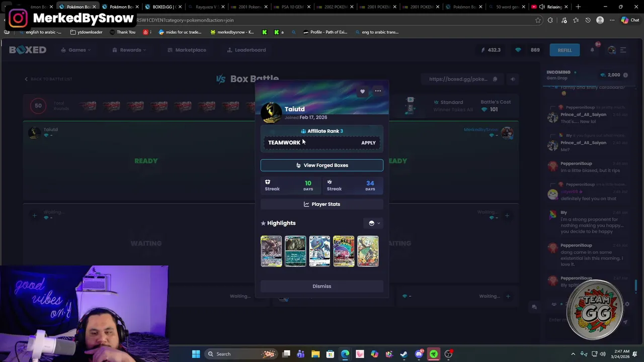This screenshot has height=362, width=644.
Task: Open Player Stats
Action: tap(322, 204)
